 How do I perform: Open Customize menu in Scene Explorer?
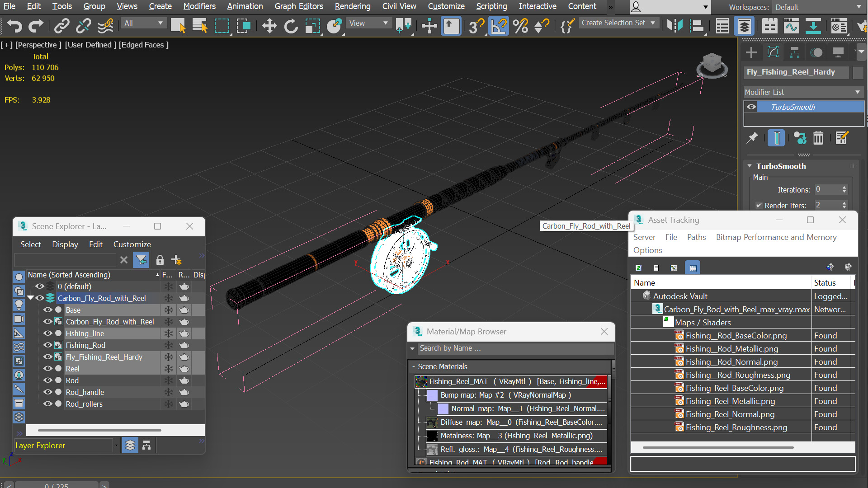[132, 244]
